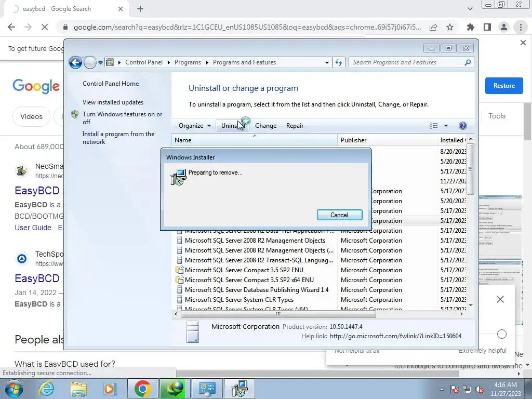The image size is (532, 399).
Task: Select Microsoft SQL Server Compact 3.5 SP2 ENU
Action: point(244,270)
